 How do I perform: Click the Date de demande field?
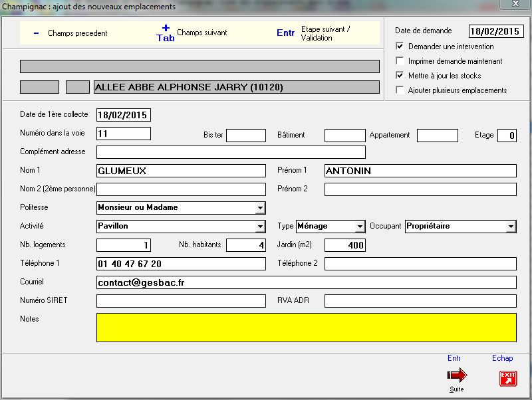coord(494,31)
